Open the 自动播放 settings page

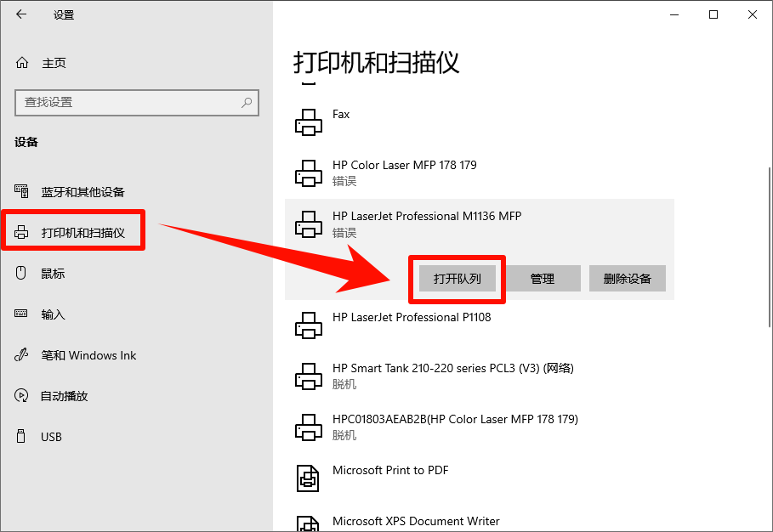tap(64, 396)
